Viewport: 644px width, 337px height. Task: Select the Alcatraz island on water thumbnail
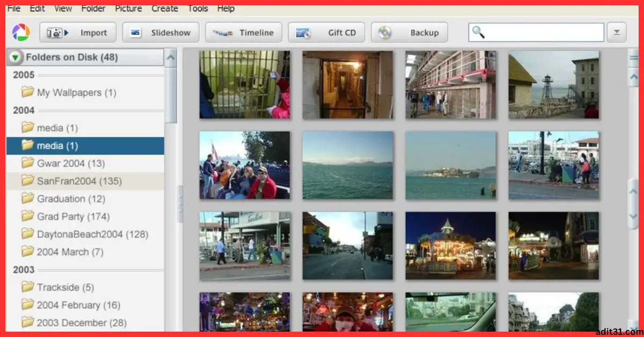[451, 165]
